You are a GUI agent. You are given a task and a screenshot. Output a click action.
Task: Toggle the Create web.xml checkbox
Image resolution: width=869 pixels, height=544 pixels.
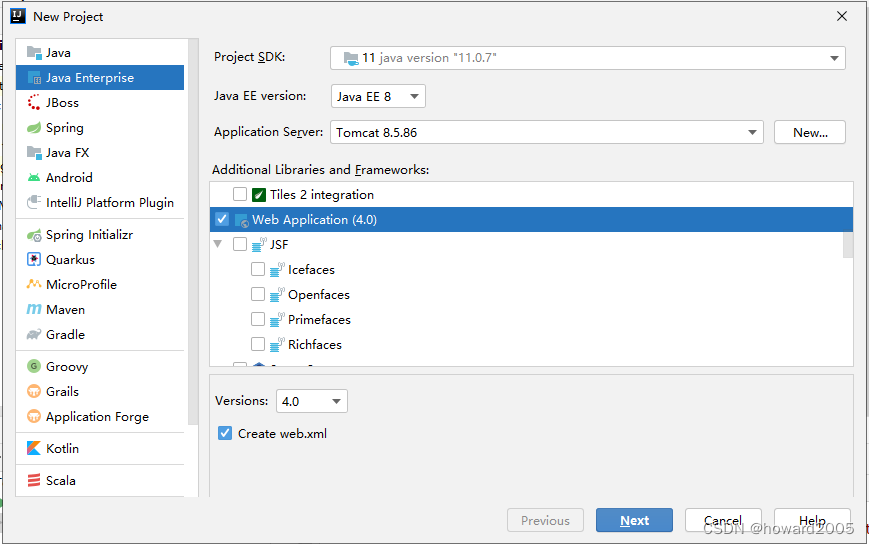[x=225, y=433]
